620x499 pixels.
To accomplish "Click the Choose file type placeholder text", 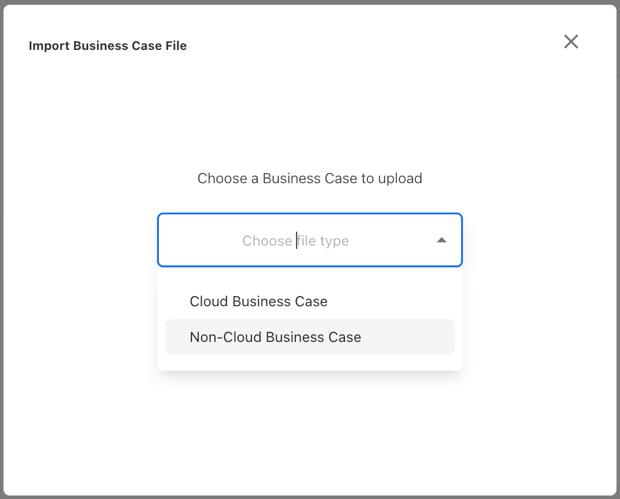I will coord(296,241).
